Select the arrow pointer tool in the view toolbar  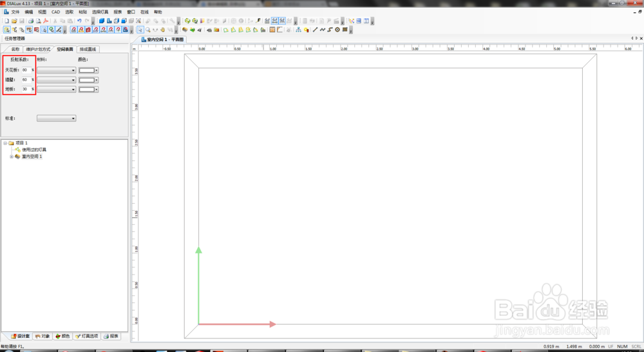pos(140,30)
